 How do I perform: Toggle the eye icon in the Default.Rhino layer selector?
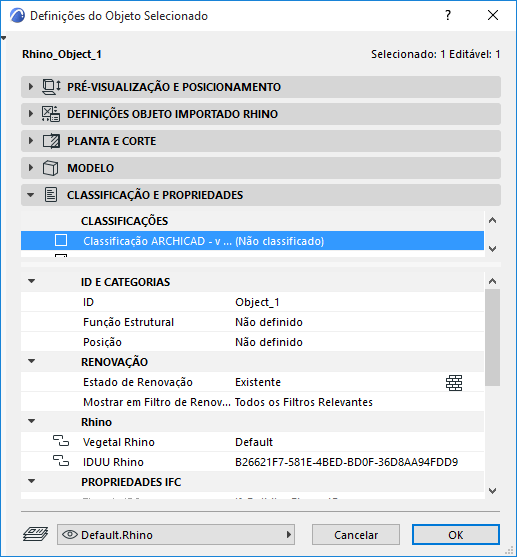pos(70,534)
